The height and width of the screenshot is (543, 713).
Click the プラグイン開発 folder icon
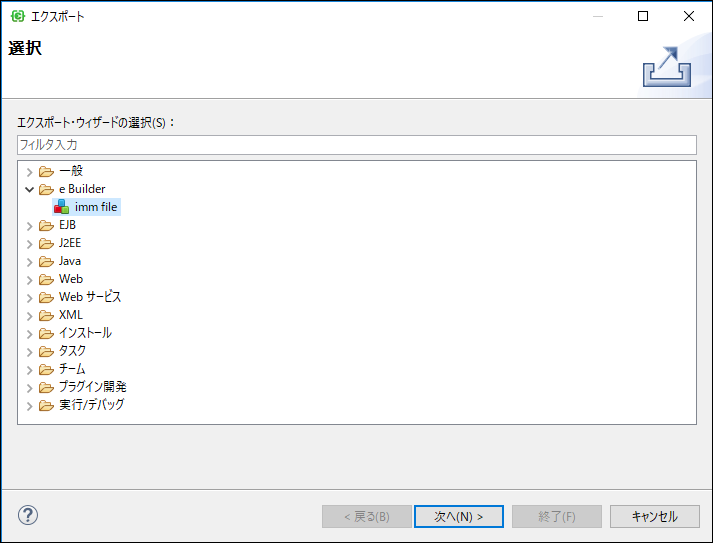click(46, 387)
